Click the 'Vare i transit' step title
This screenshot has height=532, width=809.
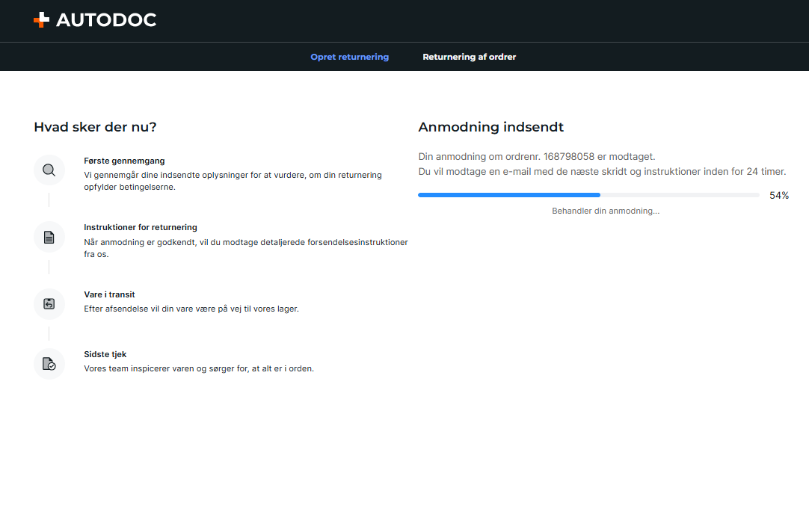point(109,294)
